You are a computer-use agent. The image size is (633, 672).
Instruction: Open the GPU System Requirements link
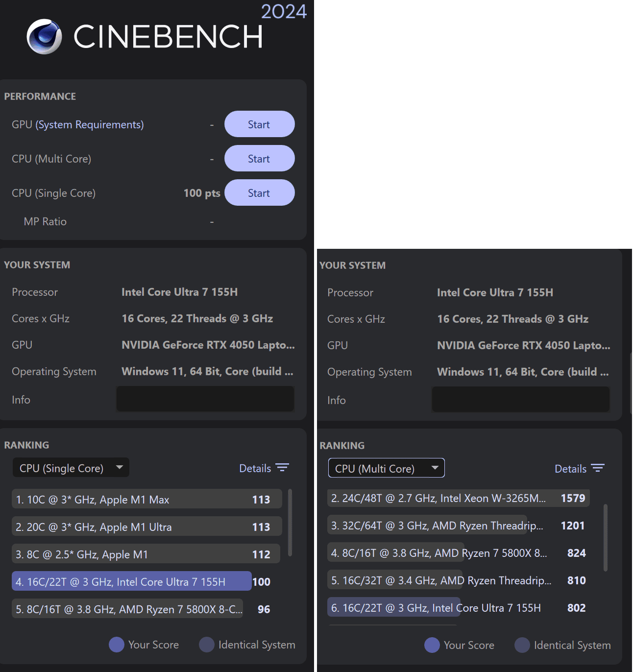[x=90, y=125]
